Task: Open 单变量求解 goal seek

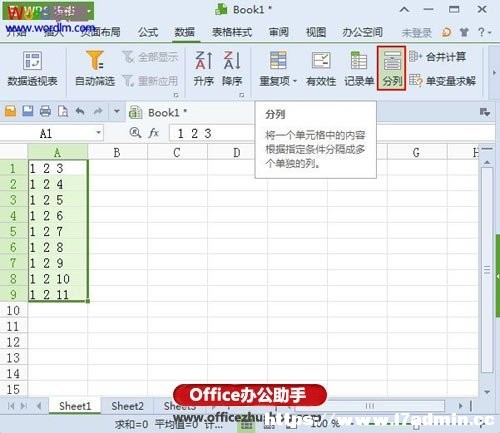Action: [442, 81]
